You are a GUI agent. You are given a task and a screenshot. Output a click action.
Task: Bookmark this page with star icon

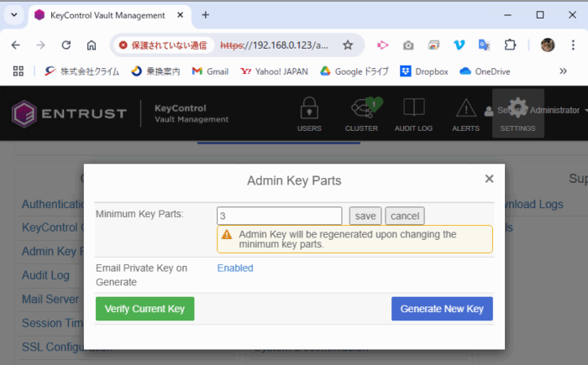click(x=348, y=45)
